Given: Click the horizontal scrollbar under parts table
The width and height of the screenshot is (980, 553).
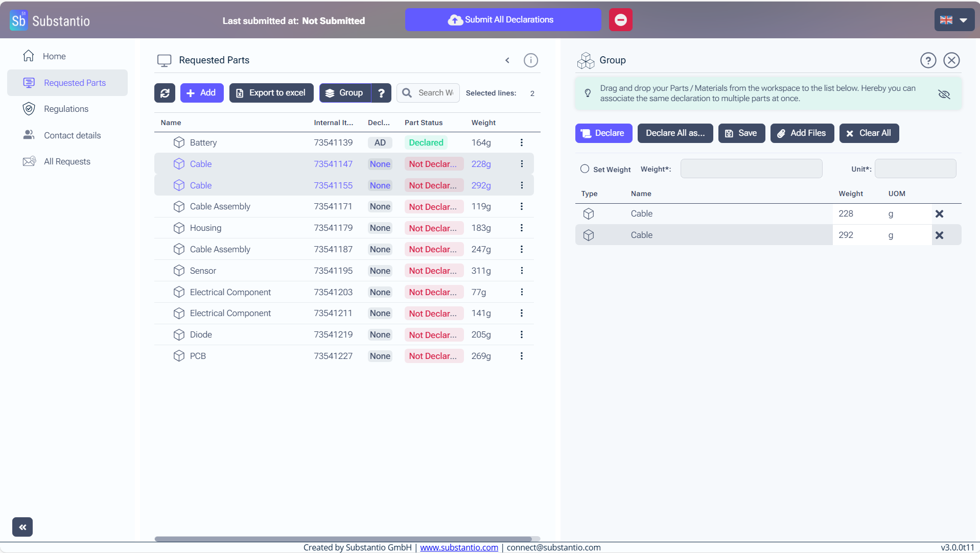Looking at the screenshot, I should [x=342, y=539].
